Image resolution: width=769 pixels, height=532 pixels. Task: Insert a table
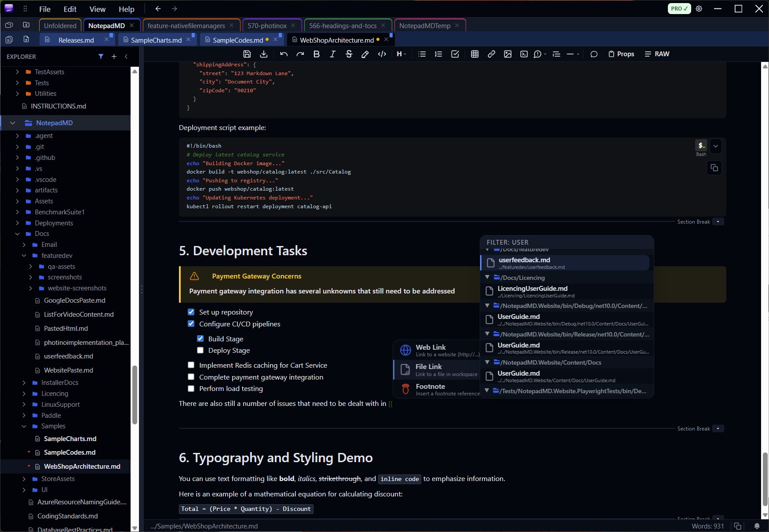(x=475, y=54)
